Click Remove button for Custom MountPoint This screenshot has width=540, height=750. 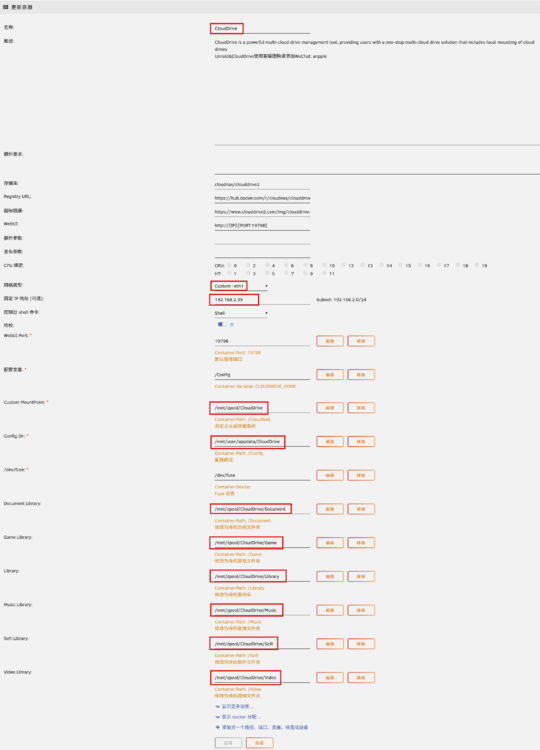[x=361, y=408]
